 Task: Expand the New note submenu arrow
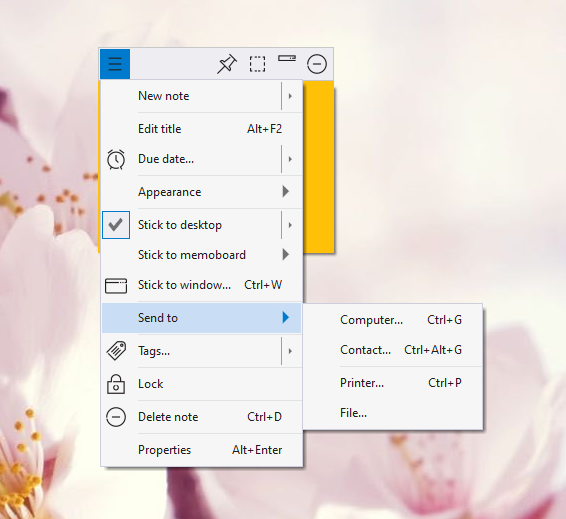(x=290, y=96)
